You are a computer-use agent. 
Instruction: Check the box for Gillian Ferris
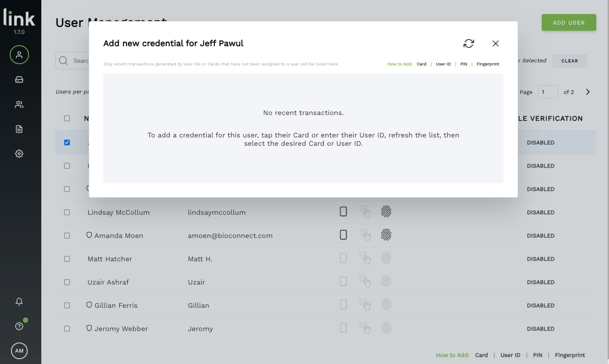(x=67, y=306)
